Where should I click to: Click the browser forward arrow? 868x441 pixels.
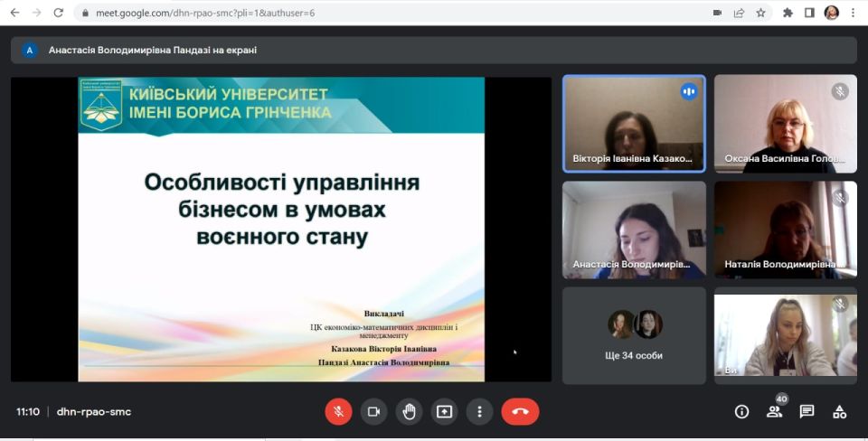point(36,13)
